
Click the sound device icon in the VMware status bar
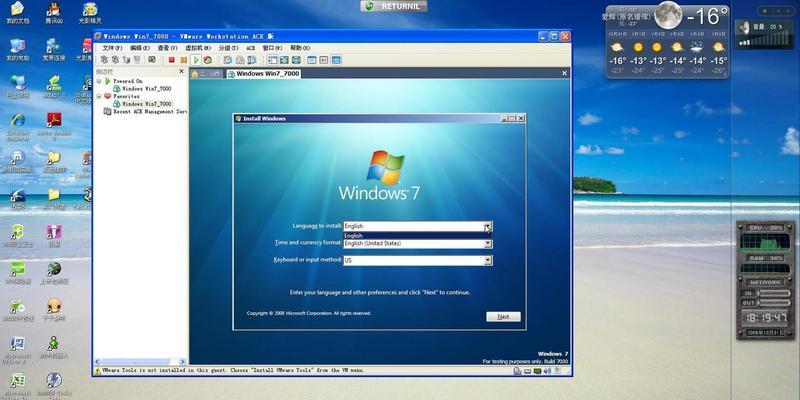[547, 371]
